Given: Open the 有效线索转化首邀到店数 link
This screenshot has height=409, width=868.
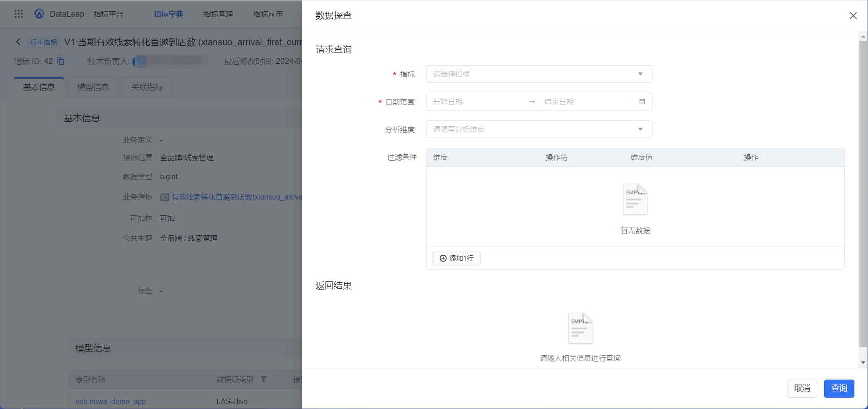Looking at the screenshot, I should [x=236, y=197].
